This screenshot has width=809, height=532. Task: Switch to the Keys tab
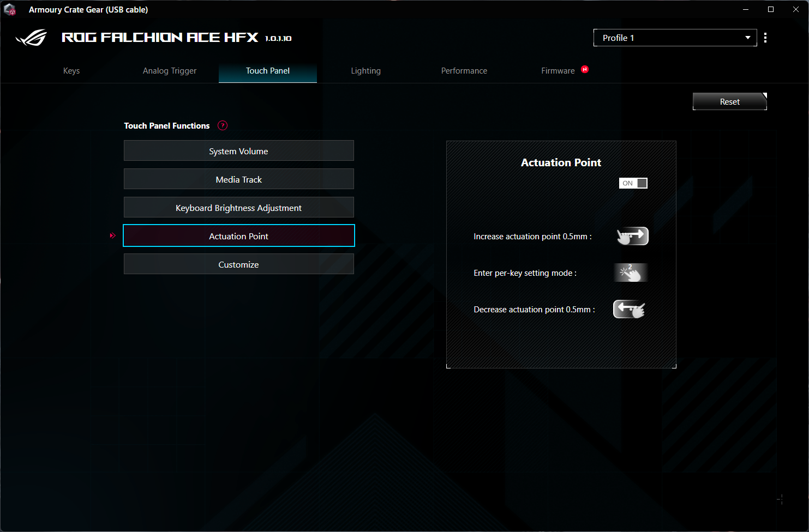click(x=71, y=71)
